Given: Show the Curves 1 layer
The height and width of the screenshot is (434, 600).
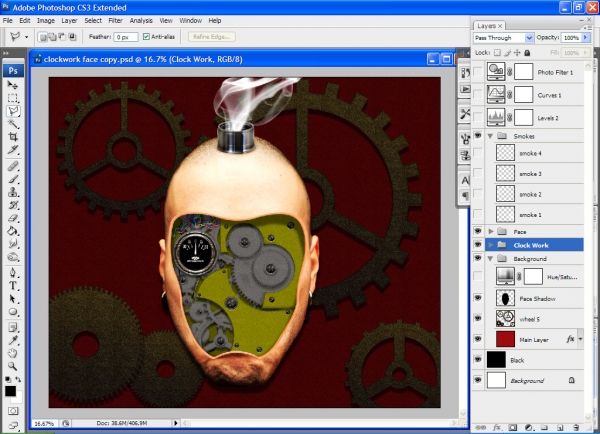Looking at the screenshot, I should 478,95.
